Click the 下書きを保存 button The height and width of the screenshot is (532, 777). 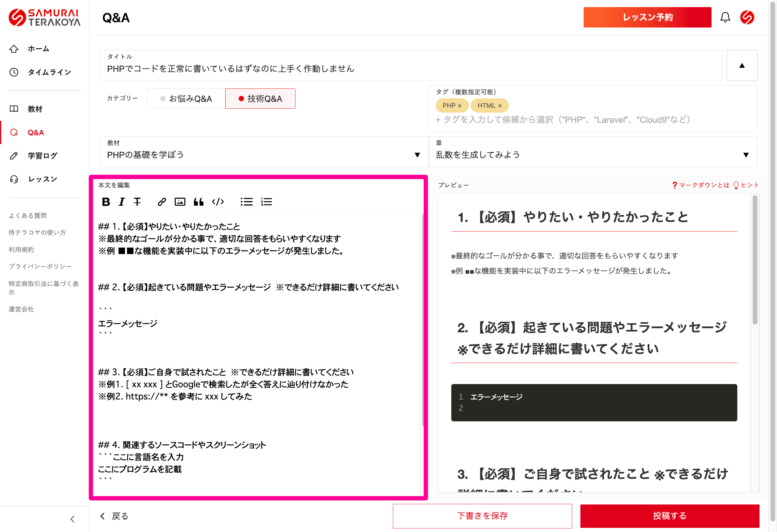tap(482, 516)
